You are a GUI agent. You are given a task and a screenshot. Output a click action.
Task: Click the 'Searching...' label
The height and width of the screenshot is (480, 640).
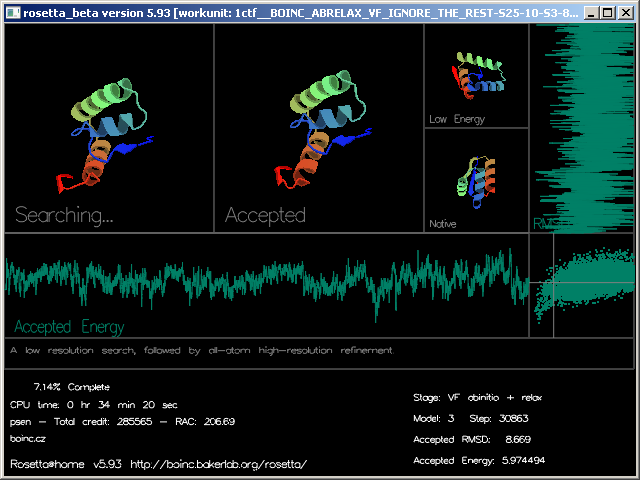[64, 215]
